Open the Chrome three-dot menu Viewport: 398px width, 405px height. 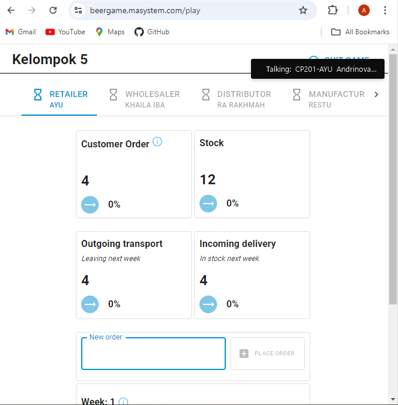(x=385, y=10)
